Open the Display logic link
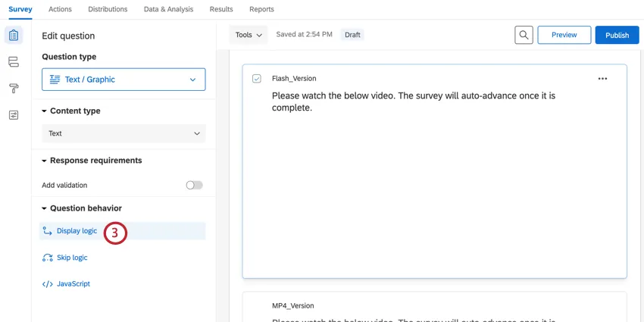 [77, 231]
